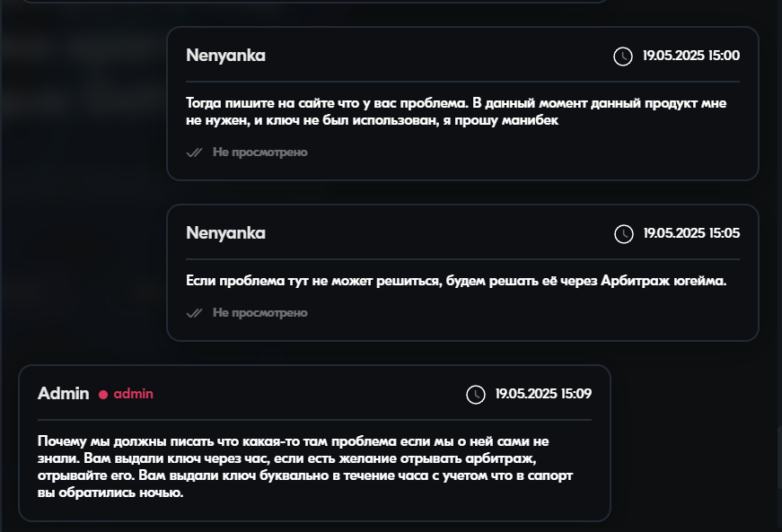
Task: Click the red status dot beside Admin
Action: click(103, 395)
